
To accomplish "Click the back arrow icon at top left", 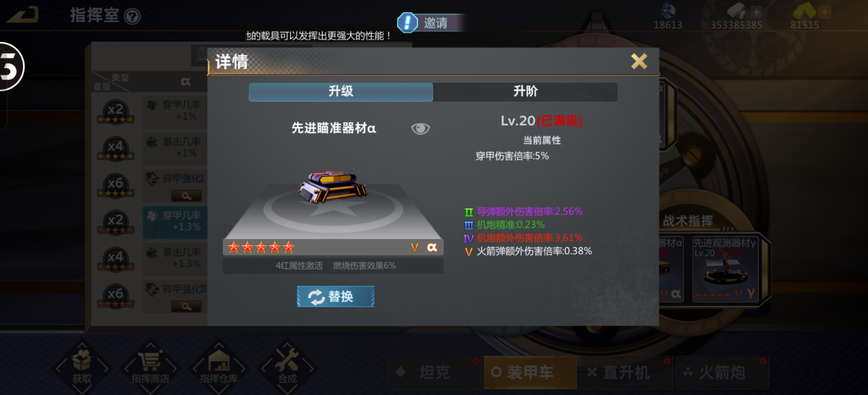I will [23, 15].
